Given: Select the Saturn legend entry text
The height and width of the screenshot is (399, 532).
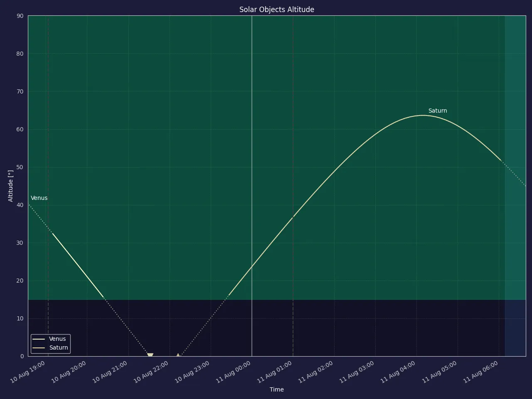Looking at the screenshot, I should [59, 348].
